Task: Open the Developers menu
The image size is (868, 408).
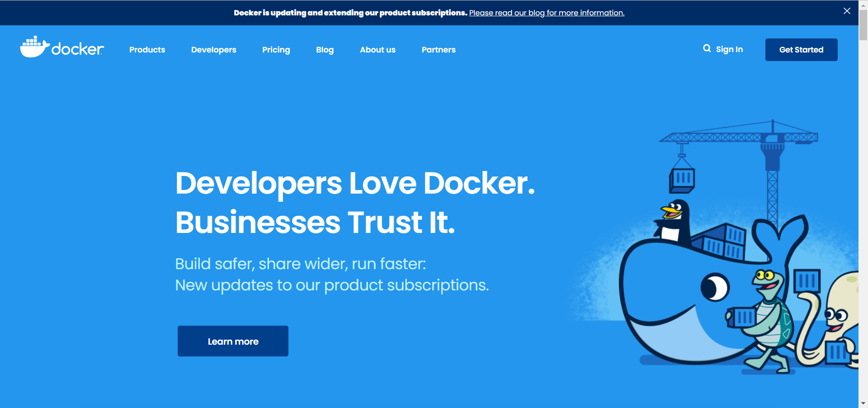Action: point(213,50)
